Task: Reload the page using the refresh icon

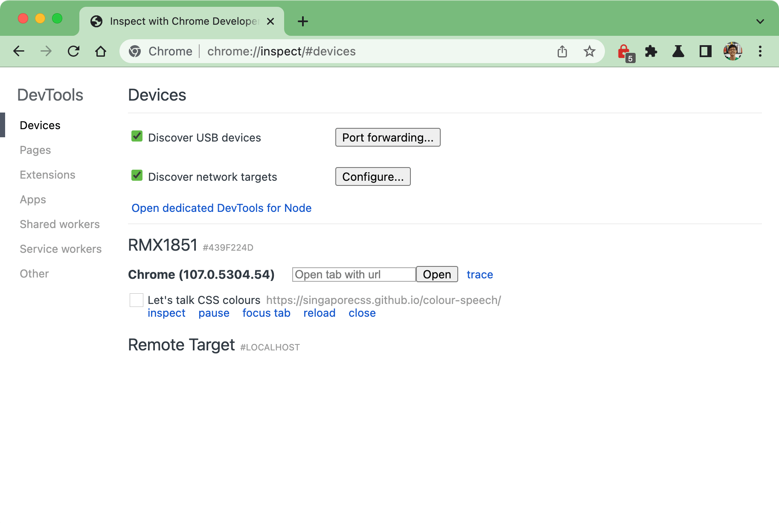Action: click(73, 51)
